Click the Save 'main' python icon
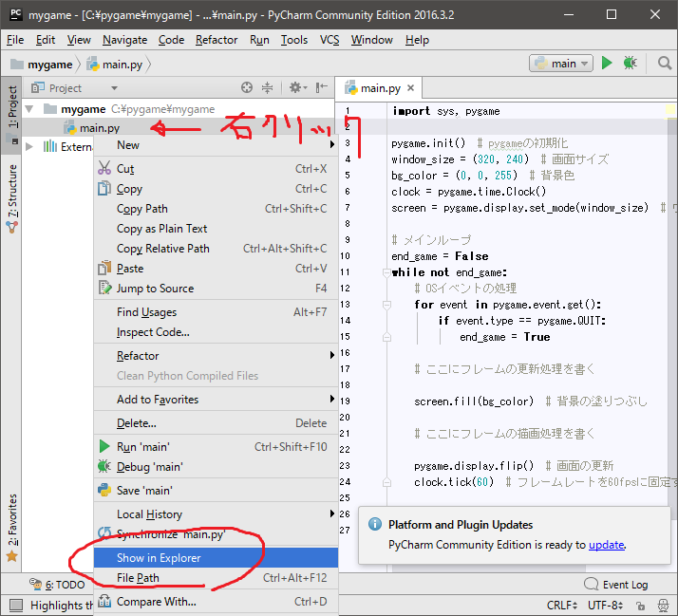 104,490
